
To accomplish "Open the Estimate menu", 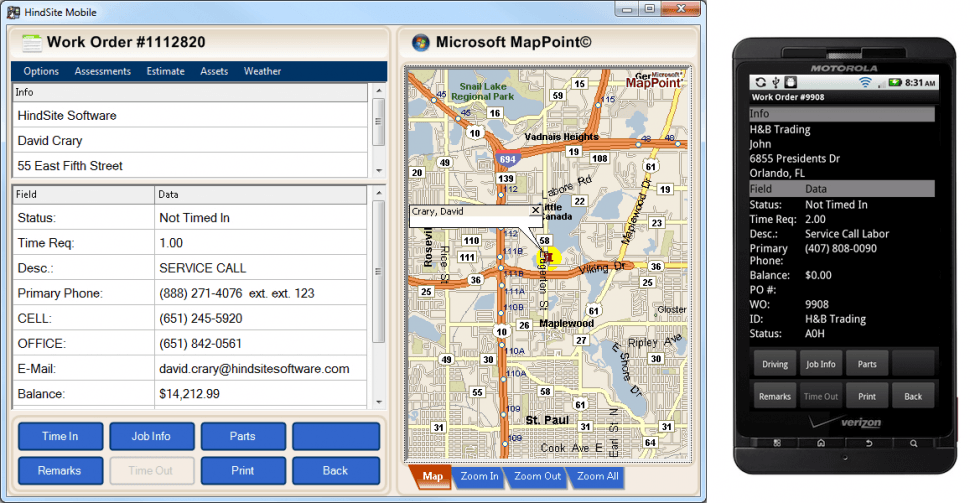I will pyautogui.click(x=165, y=71).
